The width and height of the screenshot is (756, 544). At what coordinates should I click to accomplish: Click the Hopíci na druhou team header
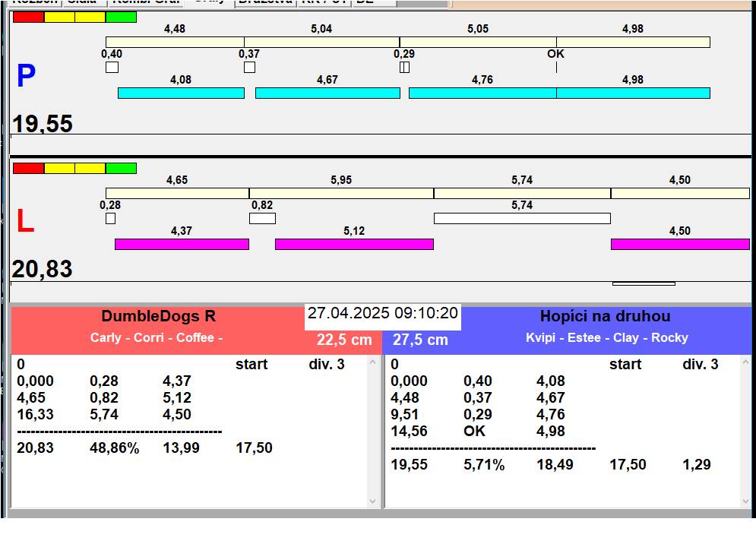(606, 317)
